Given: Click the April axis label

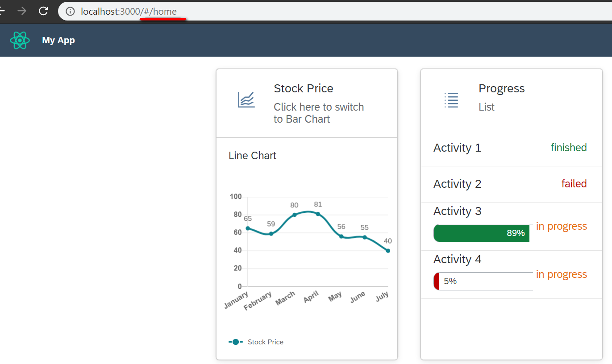Looking at the screenshot, I should click(x=311, y=297).
